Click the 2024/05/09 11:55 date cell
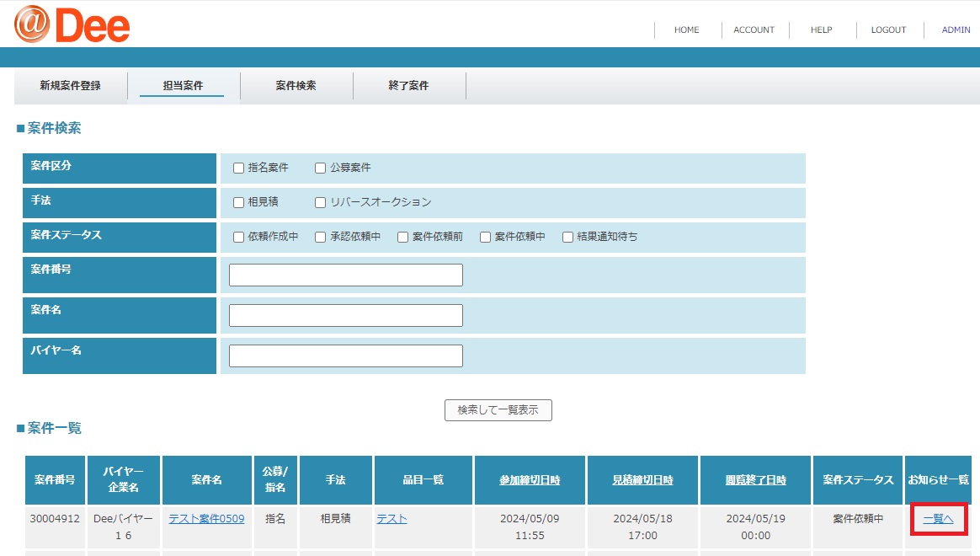The width and height of the screenshot is (980, 556). 530,527
